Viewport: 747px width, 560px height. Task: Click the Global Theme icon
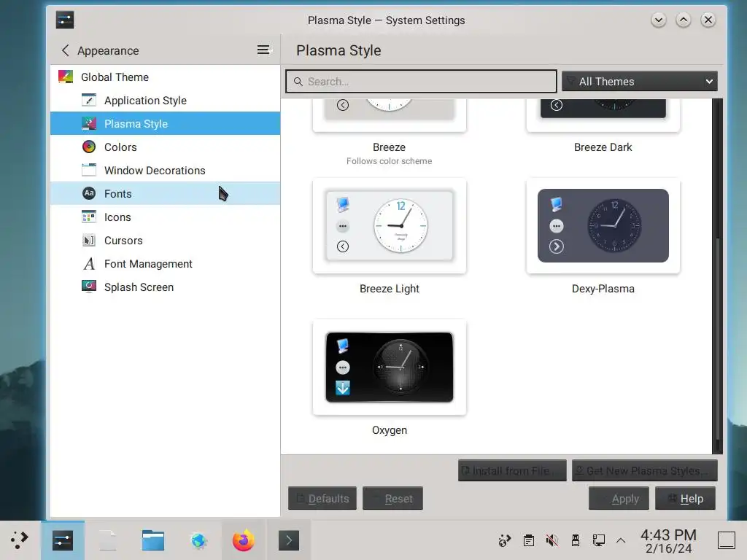pyautogui.click(x=66, y=77)
